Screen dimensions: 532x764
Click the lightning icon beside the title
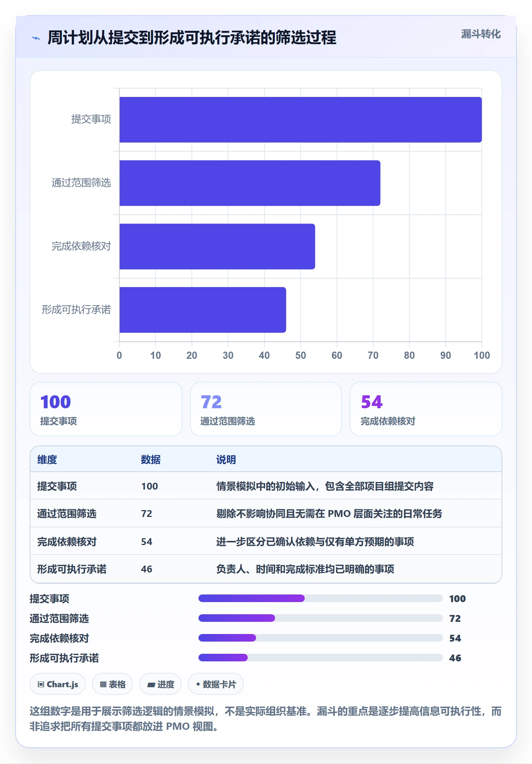(x=36, y=38)
